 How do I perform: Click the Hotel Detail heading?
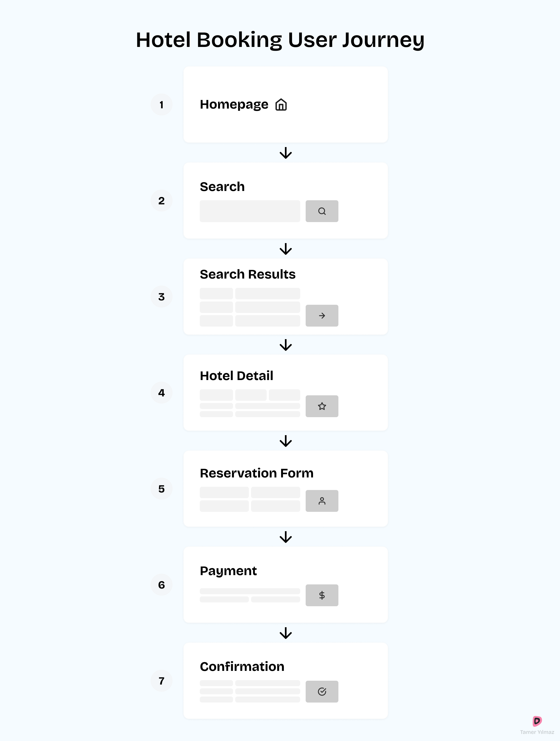click(236, 376)
